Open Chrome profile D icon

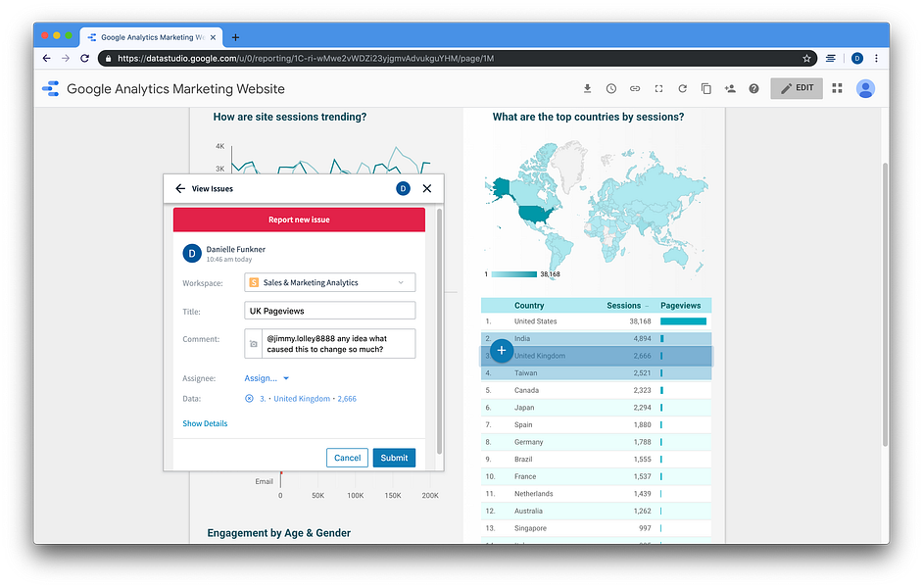pyautogui.click(x=857, y=58)
